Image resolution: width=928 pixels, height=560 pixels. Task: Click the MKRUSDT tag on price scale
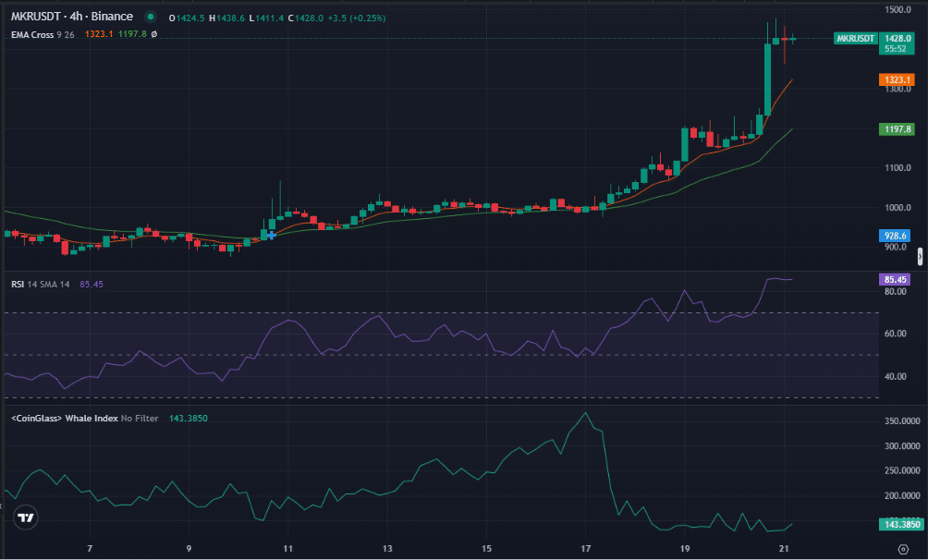(x=854, y=39)
